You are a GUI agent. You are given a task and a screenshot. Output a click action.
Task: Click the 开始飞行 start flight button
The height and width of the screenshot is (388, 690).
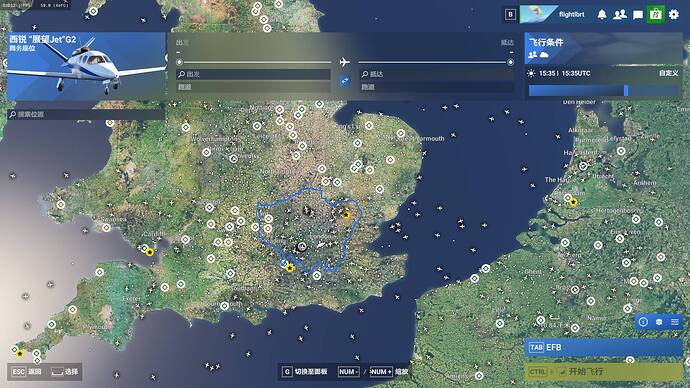603,372
